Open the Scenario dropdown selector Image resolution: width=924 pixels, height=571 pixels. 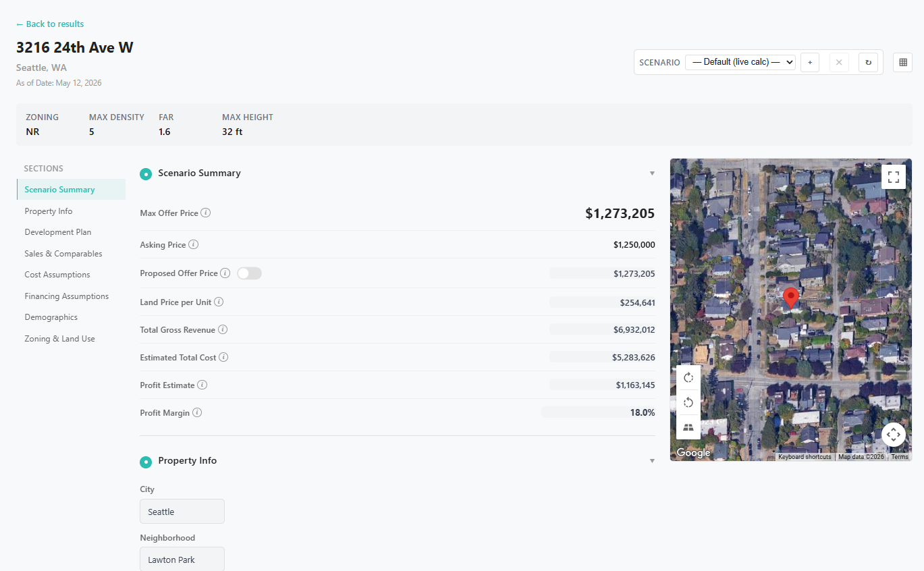pos(740,62)
